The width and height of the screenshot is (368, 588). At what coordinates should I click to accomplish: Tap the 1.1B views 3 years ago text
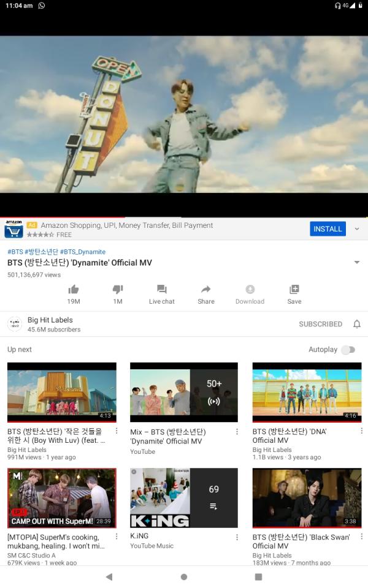(x=286, y=457)
